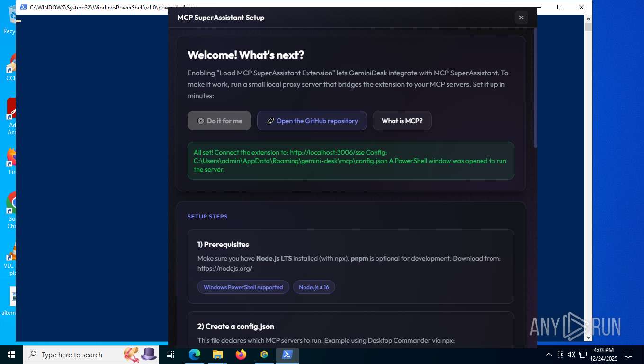Click the Google Chrome desktop shortcut
Viewport: 644px width, 364px height.
[11, 210]
